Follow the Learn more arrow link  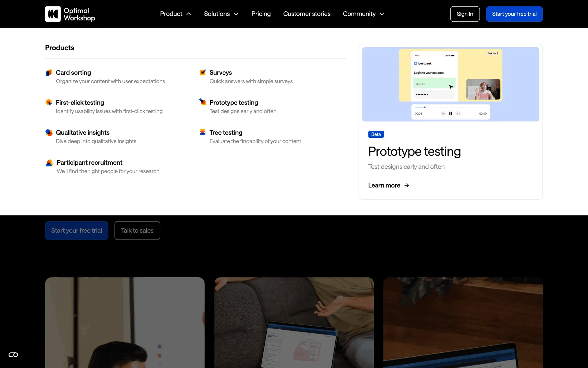pos(388,185)
